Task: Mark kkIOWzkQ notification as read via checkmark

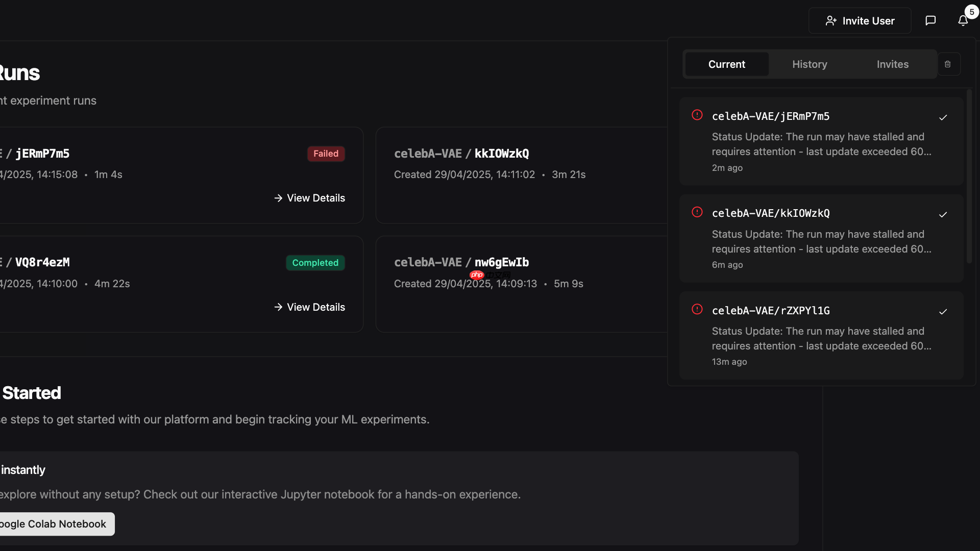Action: (x=943, y=215)
